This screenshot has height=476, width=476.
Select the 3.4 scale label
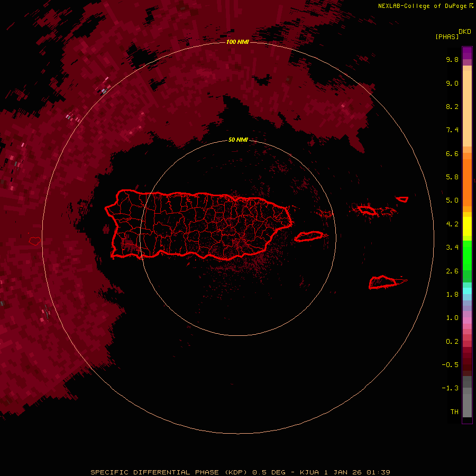pyautogui.click(x=452, y=248)
